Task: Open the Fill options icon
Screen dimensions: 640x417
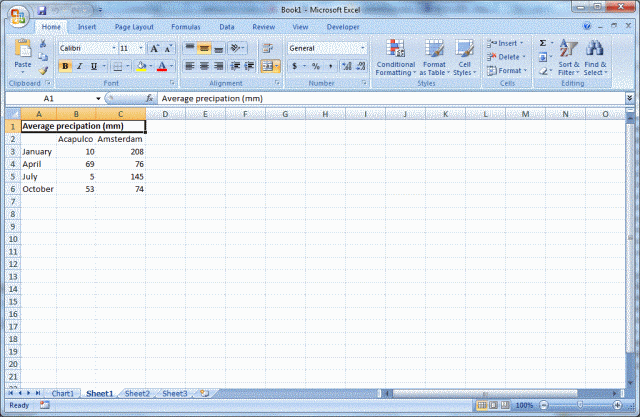Action: pyautogui.click(x=543, y=57)
